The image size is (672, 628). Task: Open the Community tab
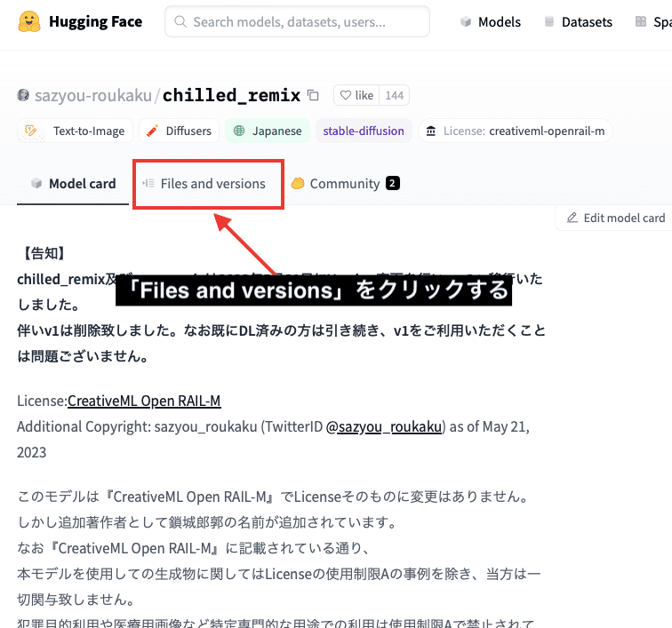[346, 184]
